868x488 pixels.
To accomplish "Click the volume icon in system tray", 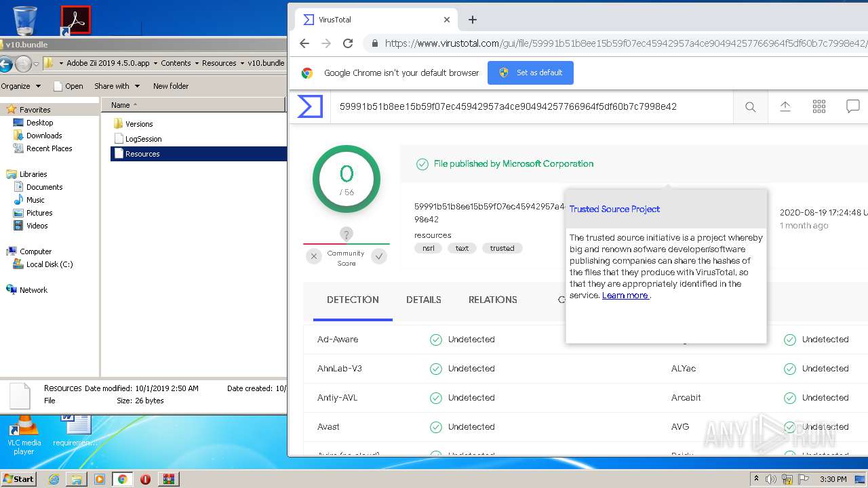I will (771, 479).
